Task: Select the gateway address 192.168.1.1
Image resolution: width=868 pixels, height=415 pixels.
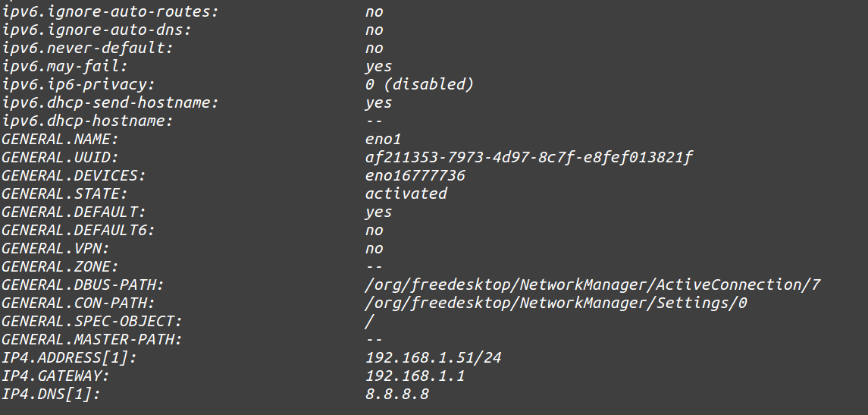Action: 415,376
